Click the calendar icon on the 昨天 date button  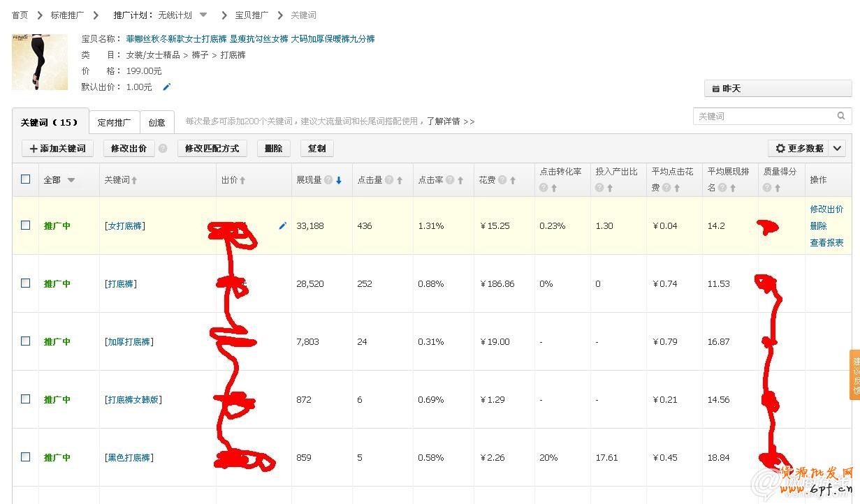point(717,88)
